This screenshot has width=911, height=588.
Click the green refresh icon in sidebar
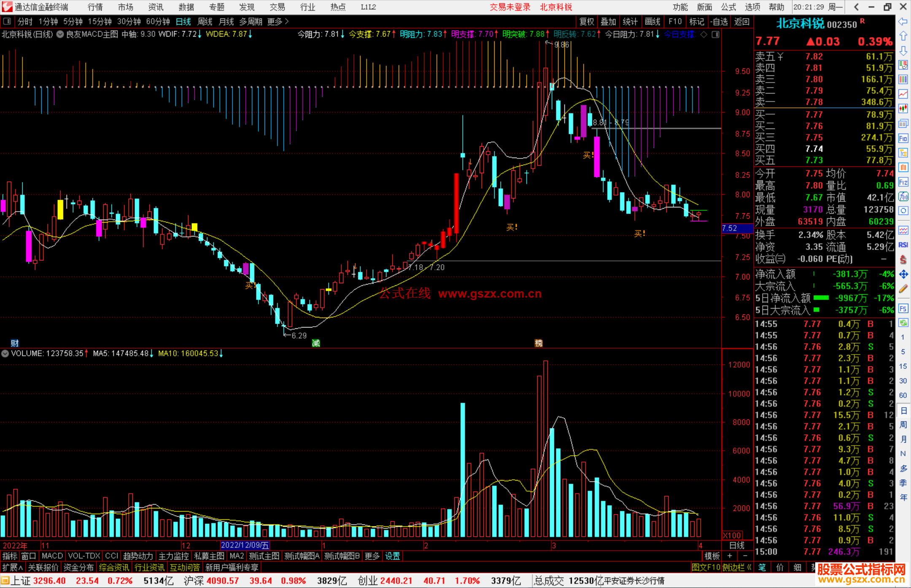click(903, 323)
